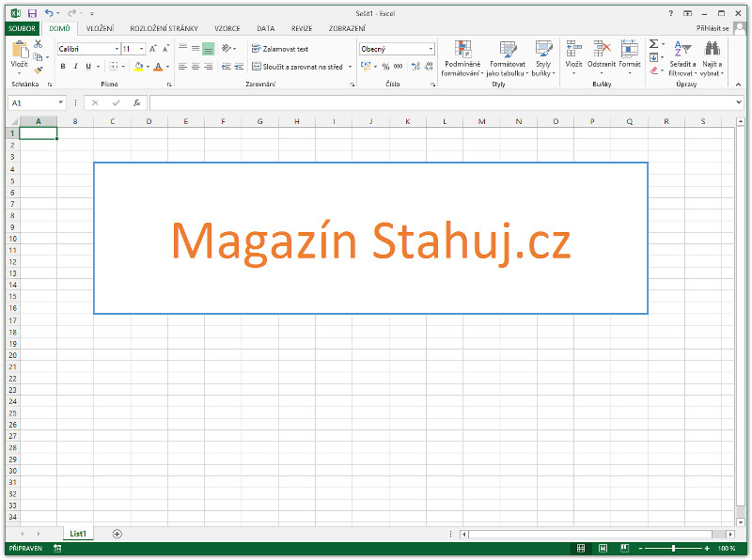Open the insert function dialog
Screen dimensions: 752x560
point(136,102)
